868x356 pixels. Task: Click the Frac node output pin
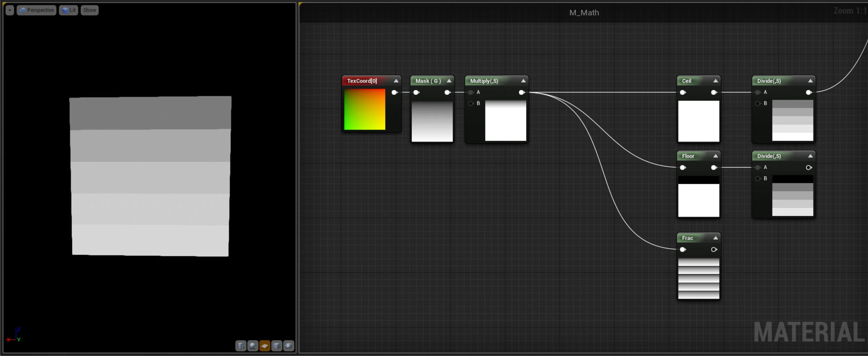714,249
